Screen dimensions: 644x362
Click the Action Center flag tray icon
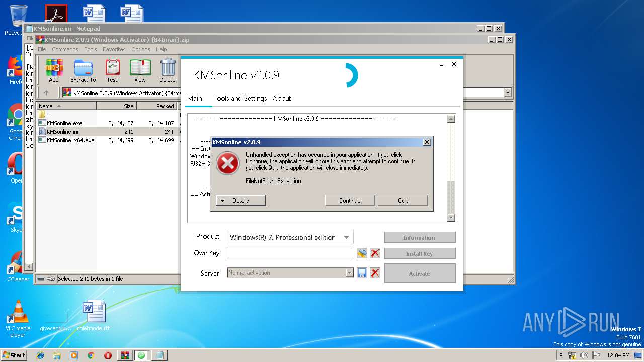tap(596, 355)
